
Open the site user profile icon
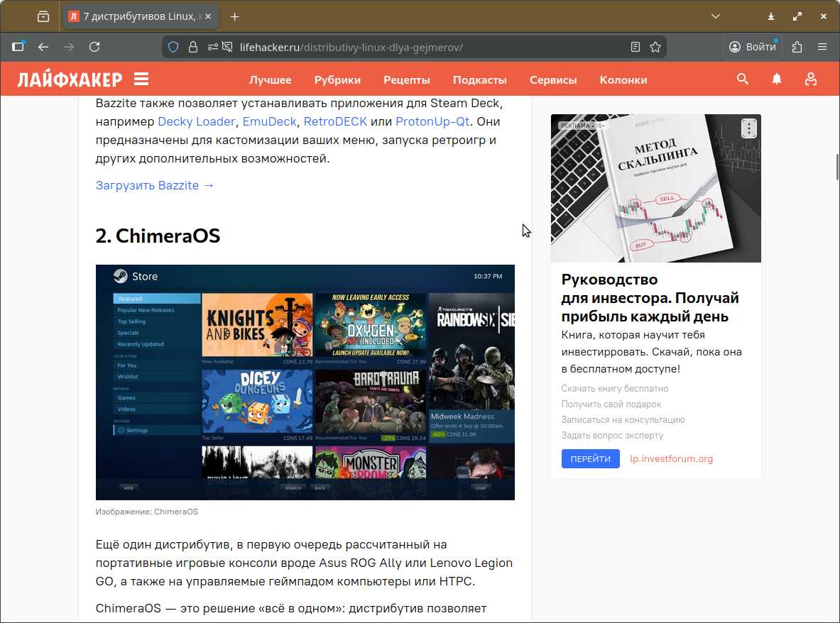pos(811,79)
